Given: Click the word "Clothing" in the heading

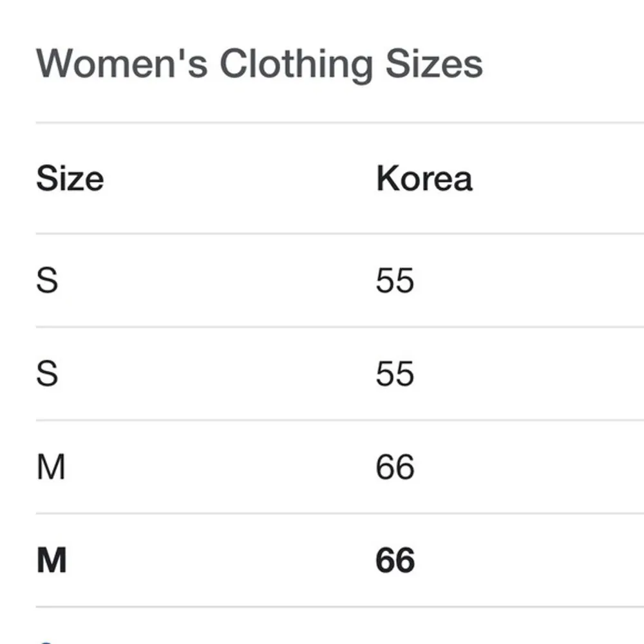Looking at the screenshot, I should 296,64.
